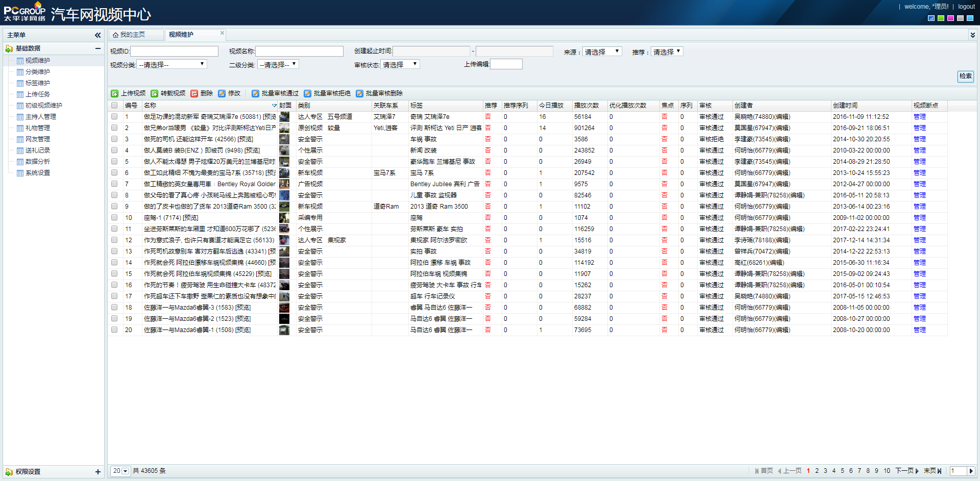Open 标签维护 in the sidebar menu

38,83
